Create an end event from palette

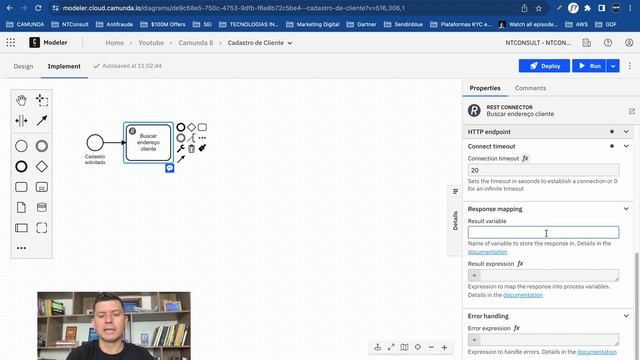(x=21, y=167)
